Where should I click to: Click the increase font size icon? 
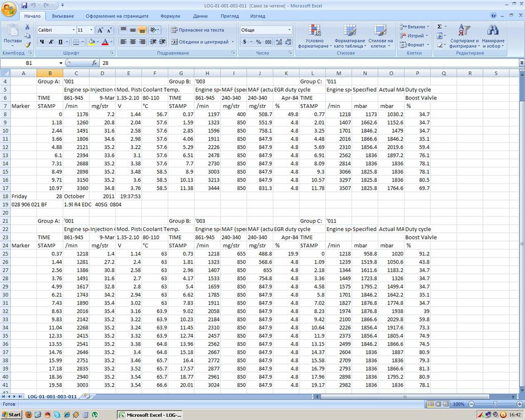click(101, 30)
